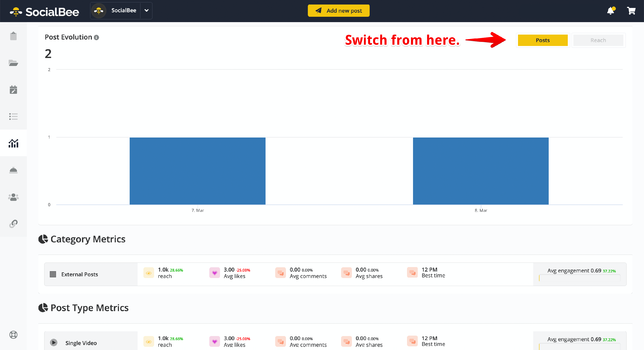Open the link sidebar icon
The image size is (644, 350).
tap(13, 224)
